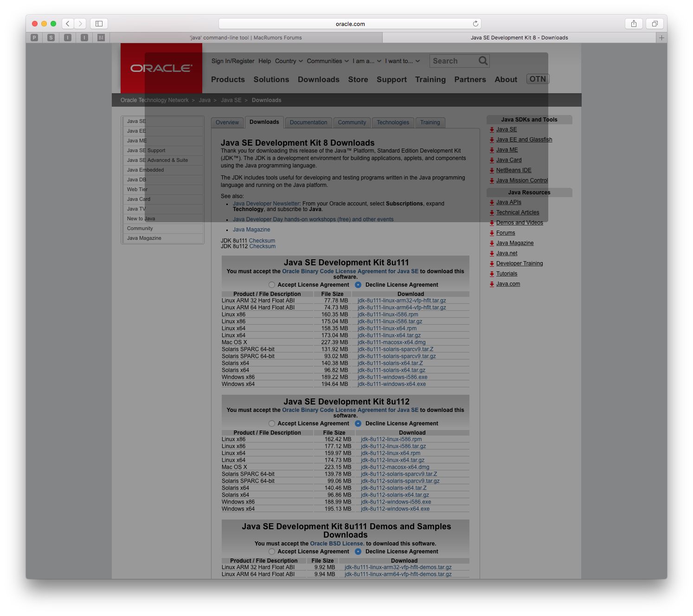The image size is (693, 616).
Task: Switch to the Community tab
Action: 352,122
